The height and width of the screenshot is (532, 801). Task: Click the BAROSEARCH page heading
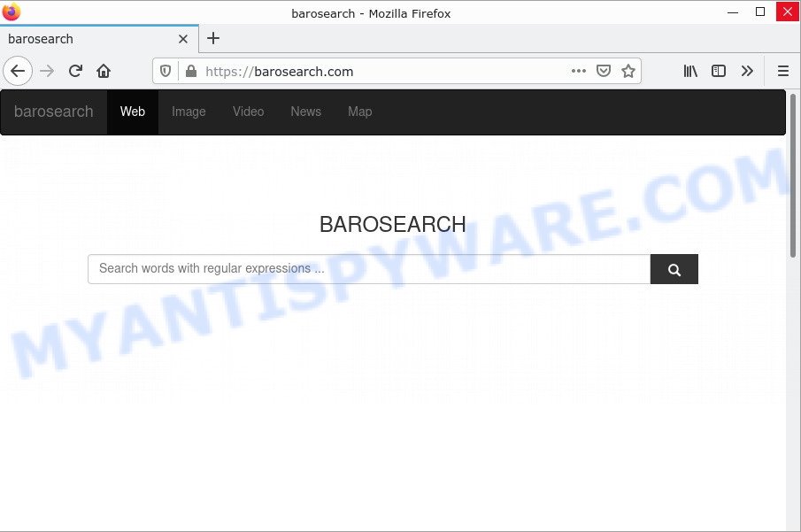click(392, 224)
